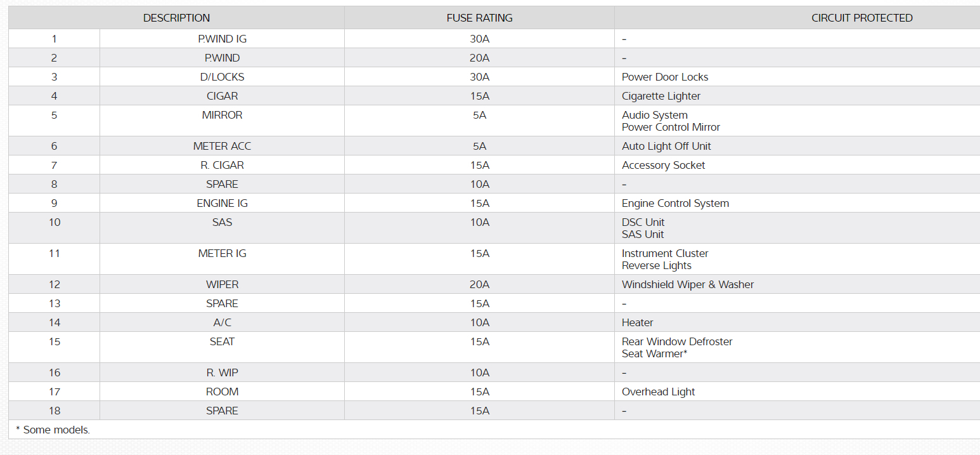The height and width of the screenshot is (455, 980).
Task: Click the FUSE RATING column header
Action: click(x=479, y=18)
